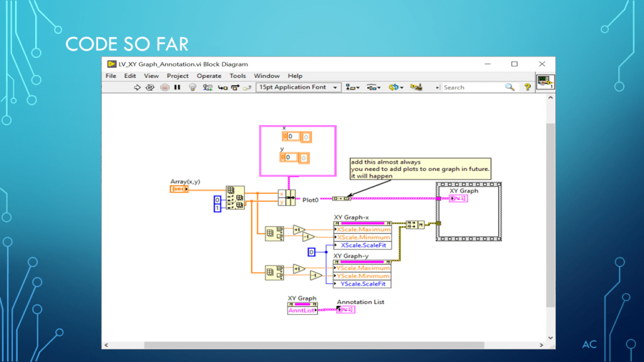644x362 pixels.
Task: Click in the toolbar Search field
Action: tap(472, 88)
